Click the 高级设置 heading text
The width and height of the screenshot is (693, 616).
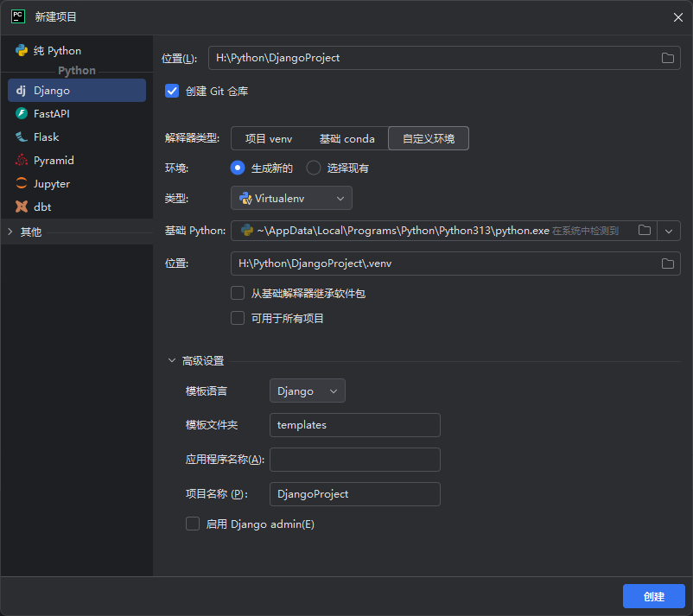coord(203,360)
